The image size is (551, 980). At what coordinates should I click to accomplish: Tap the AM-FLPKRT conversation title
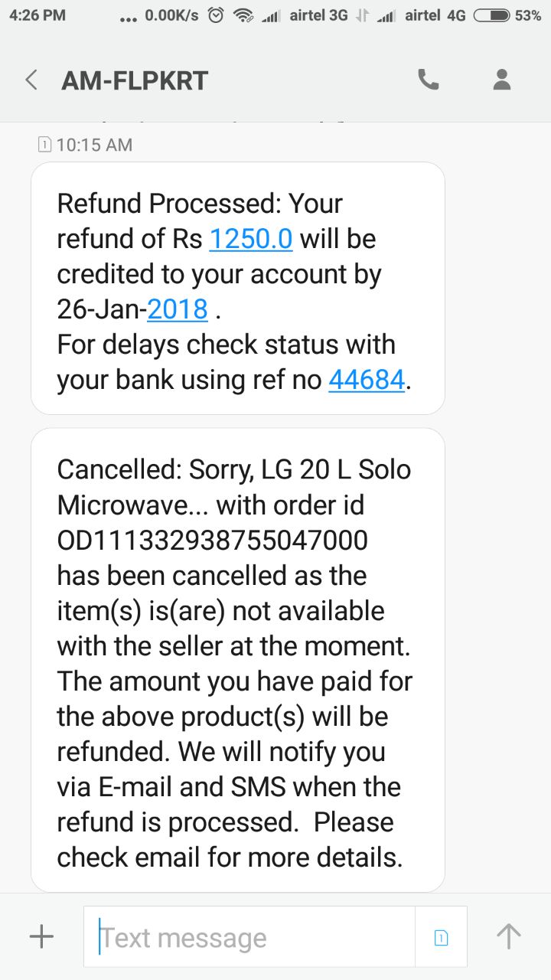click(135, 80)
